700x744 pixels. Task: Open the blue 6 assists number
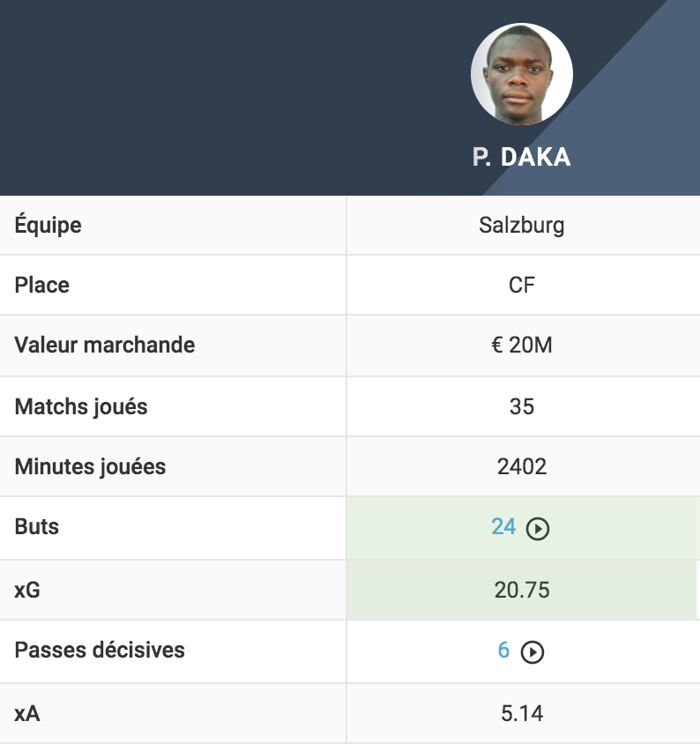[503, 650]
